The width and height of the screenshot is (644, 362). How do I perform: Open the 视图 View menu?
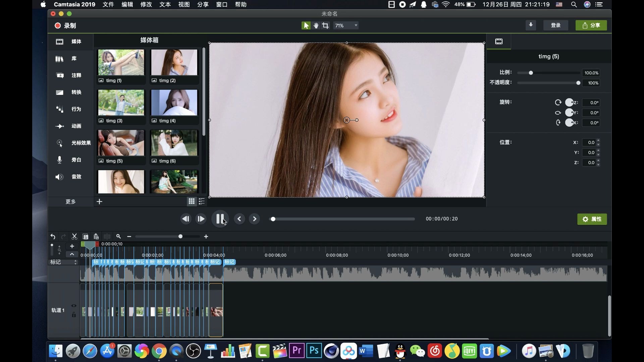184,4
